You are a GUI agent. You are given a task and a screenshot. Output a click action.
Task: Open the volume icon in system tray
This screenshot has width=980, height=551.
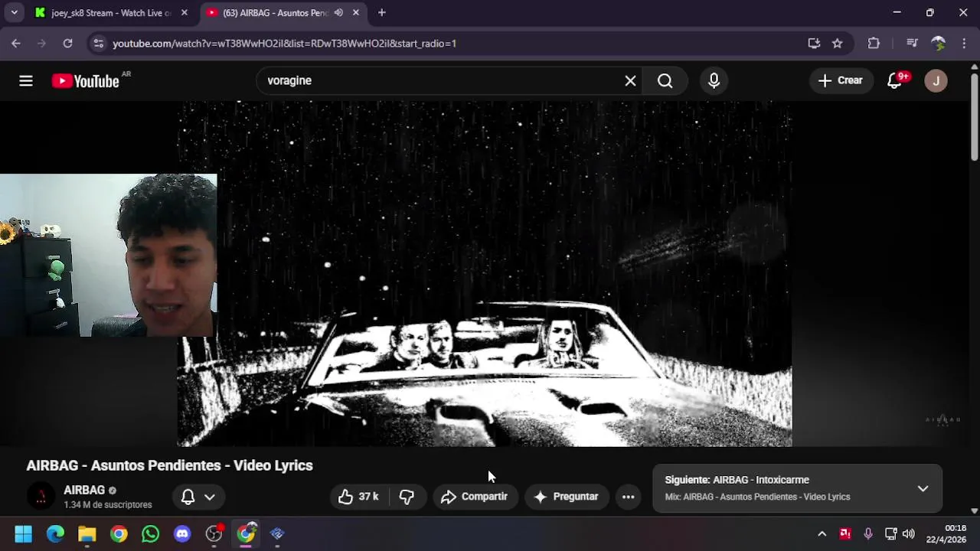coord(909,533)
